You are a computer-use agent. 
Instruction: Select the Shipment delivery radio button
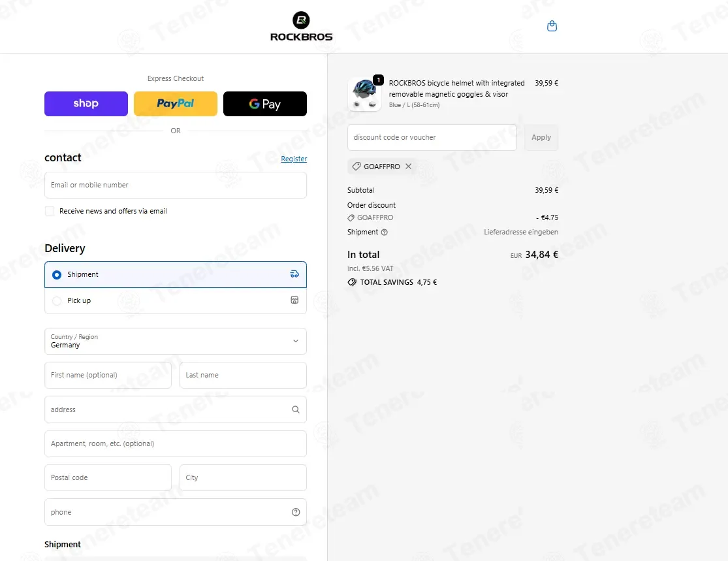(57, 275)
